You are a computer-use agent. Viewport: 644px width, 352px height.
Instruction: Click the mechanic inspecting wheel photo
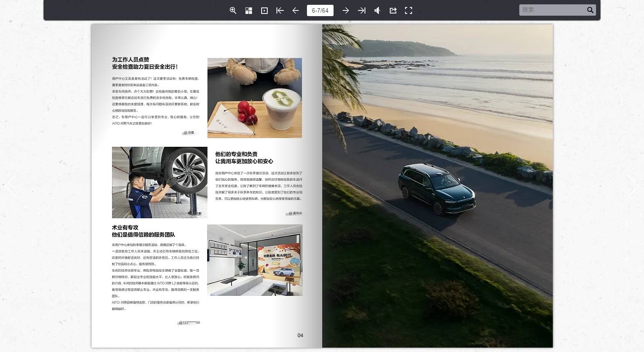point(160,182)
